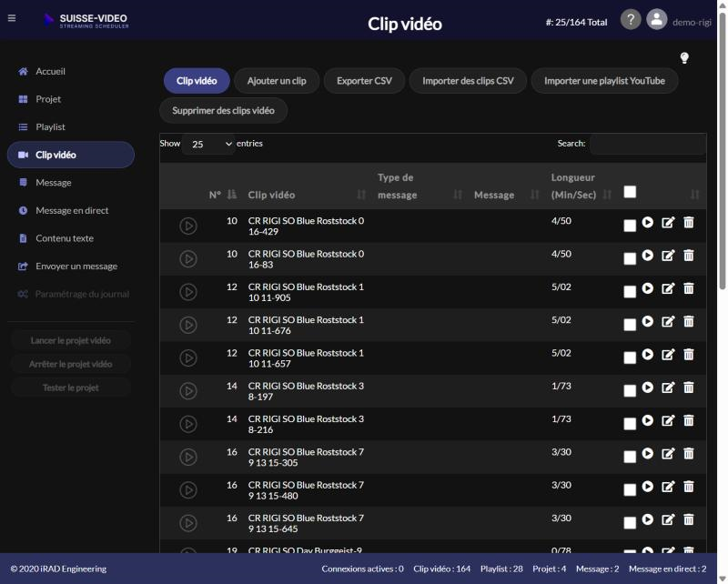728x584 pixels.
Task: Preview clip CR RIGI SO Blue Roststock 0 16-429 thumbnail
Action: 188,227
